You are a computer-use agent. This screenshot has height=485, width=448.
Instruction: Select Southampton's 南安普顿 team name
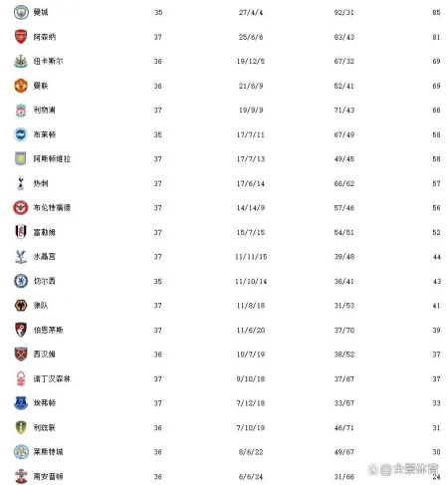[48, 476]
